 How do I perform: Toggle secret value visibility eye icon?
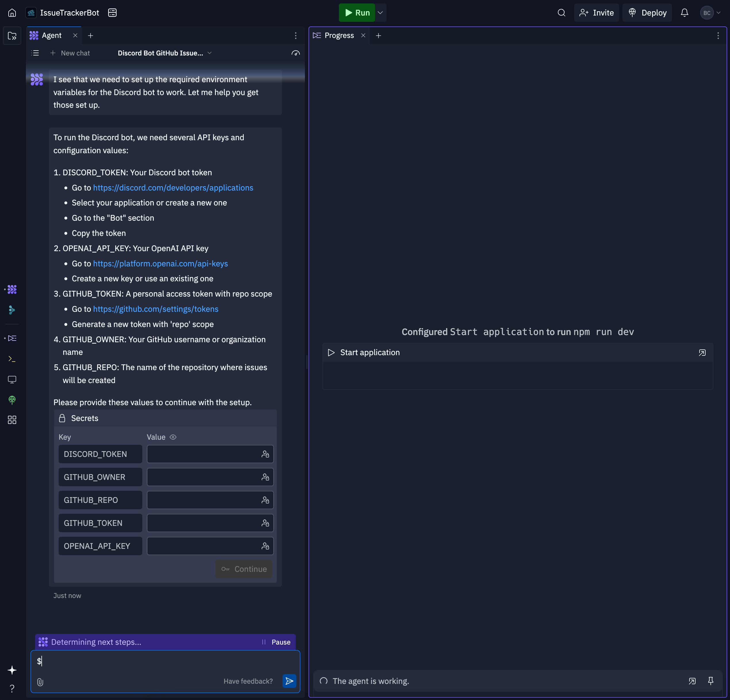pos(173,437)
